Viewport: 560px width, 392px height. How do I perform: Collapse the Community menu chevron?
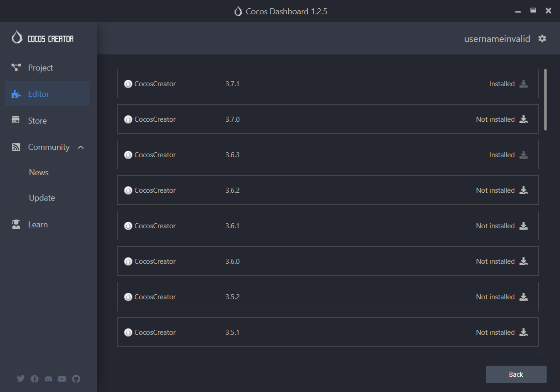pyautogui.click(x=81, y=147)
